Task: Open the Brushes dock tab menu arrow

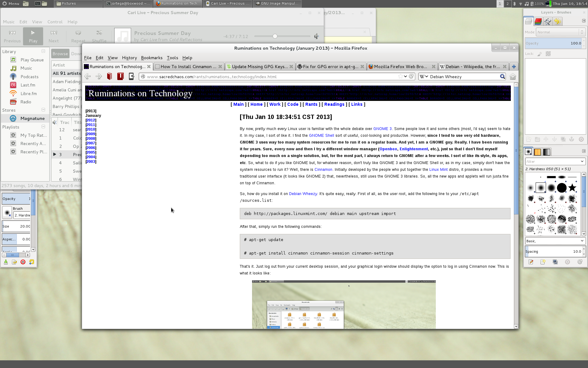Action: (x=583, y=151)
